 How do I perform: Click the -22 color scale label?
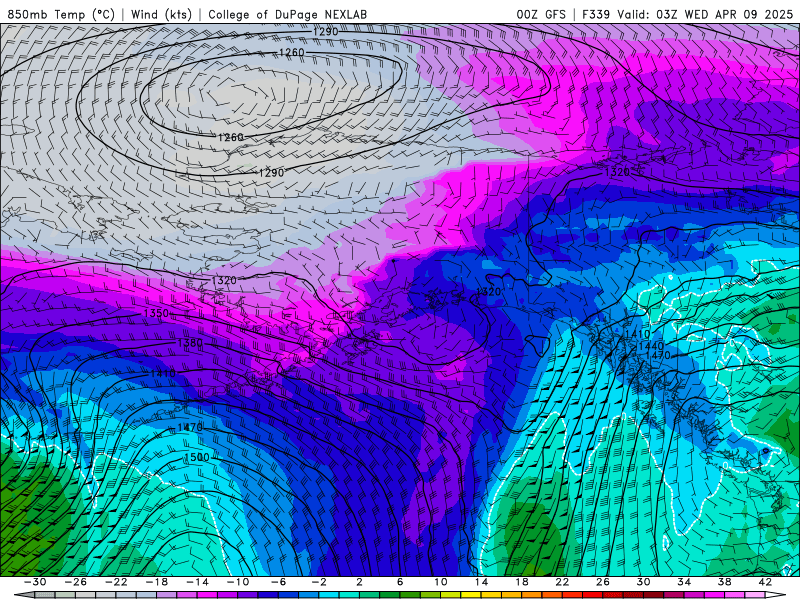click(x=116, y=582)
